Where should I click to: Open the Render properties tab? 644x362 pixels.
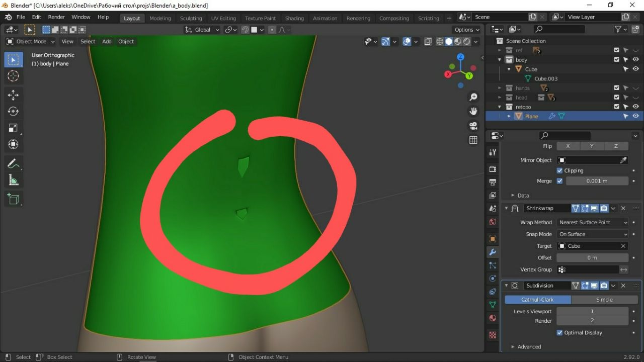tap(493, 168)
